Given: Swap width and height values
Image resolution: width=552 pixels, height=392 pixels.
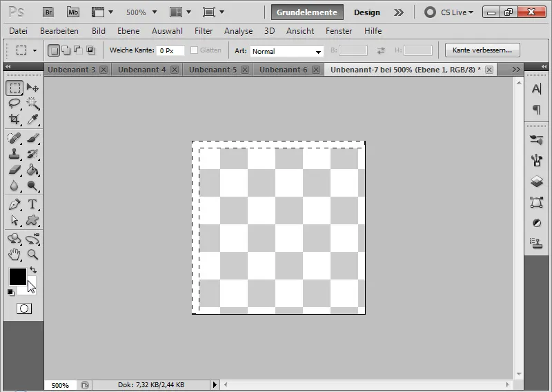Looking at the screenshot, I should pyautogui.click(x=381, y=50).
